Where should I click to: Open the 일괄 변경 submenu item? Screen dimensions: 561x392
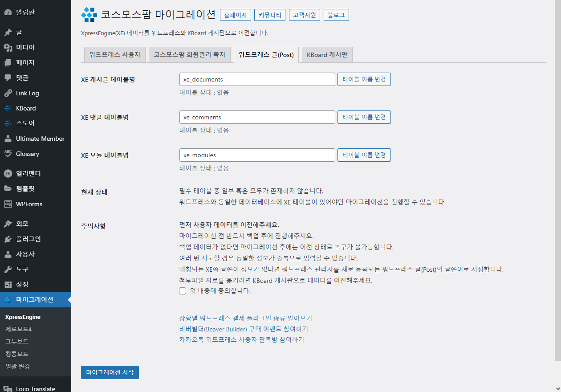(x=18, y=366)
